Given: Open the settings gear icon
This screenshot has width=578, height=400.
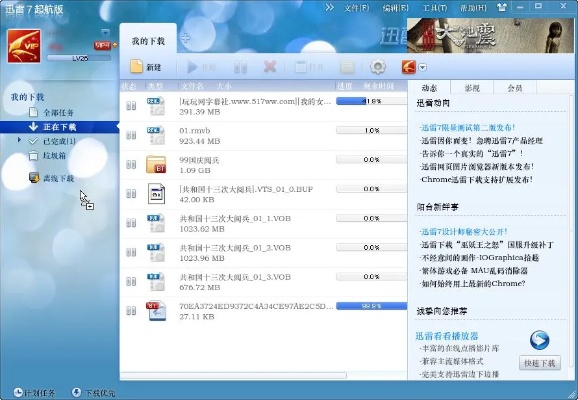Looking at the screenshot, I should (377, 67).
